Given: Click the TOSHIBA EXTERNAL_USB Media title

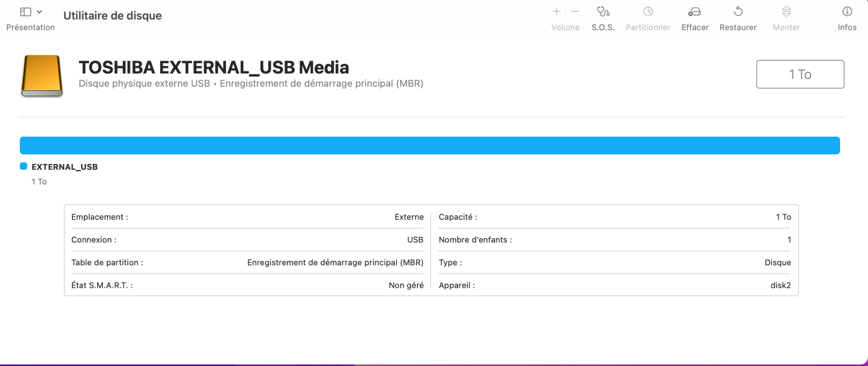Looking at the screenshot, I should (214, 67).
